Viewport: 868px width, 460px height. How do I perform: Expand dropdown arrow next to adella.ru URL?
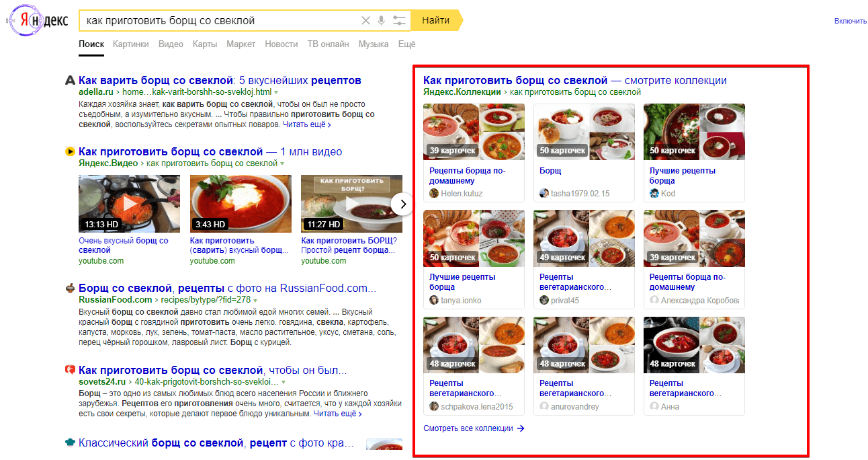coord(275,91)
